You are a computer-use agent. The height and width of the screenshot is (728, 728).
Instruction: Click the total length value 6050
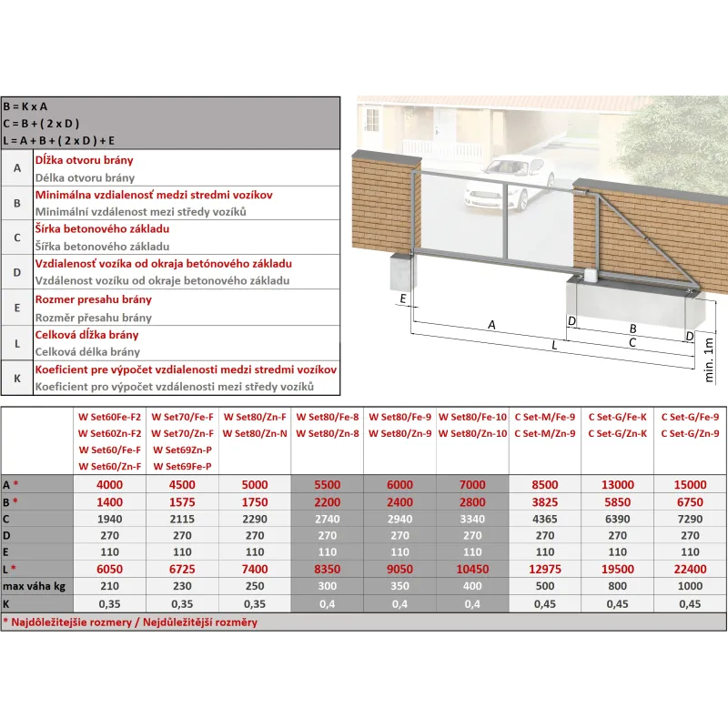tap(109, 568)
